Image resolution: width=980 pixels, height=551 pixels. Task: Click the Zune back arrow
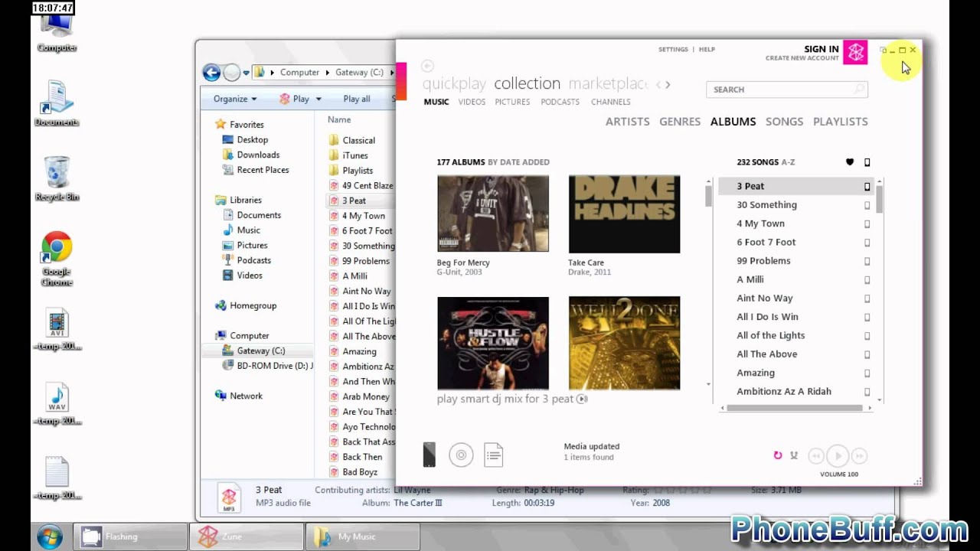click(427, 66)
